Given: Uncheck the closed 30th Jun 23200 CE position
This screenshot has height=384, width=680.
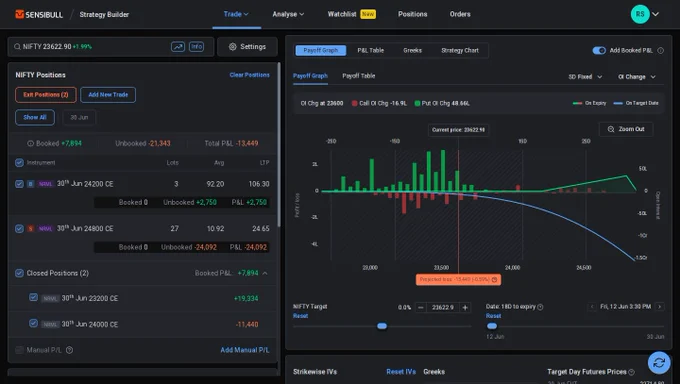Looking at the screenshot, I should tap(33, 297).
